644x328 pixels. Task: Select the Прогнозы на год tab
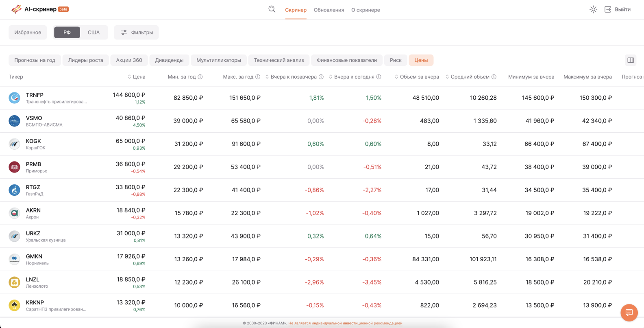point(35,60)
